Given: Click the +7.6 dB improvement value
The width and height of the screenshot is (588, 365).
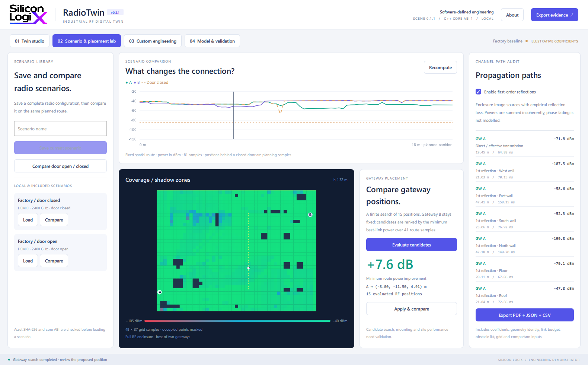Looking at the screenshot, I should click(x=390, y=264).
